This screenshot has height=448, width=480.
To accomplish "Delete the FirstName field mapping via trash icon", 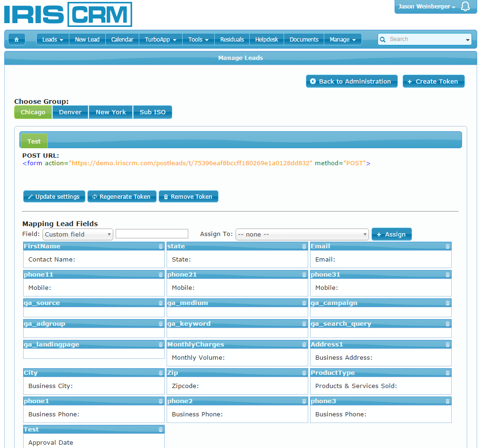I will point(160,246).
